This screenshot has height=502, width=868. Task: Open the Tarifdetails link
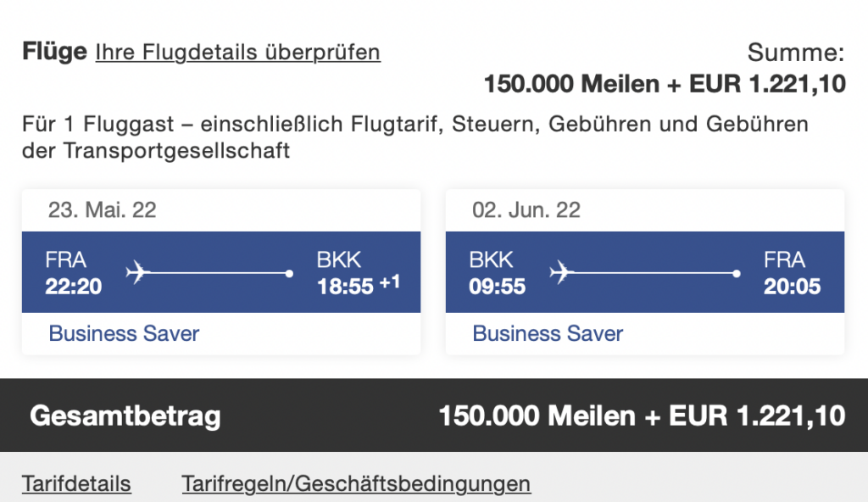(76, 484)
